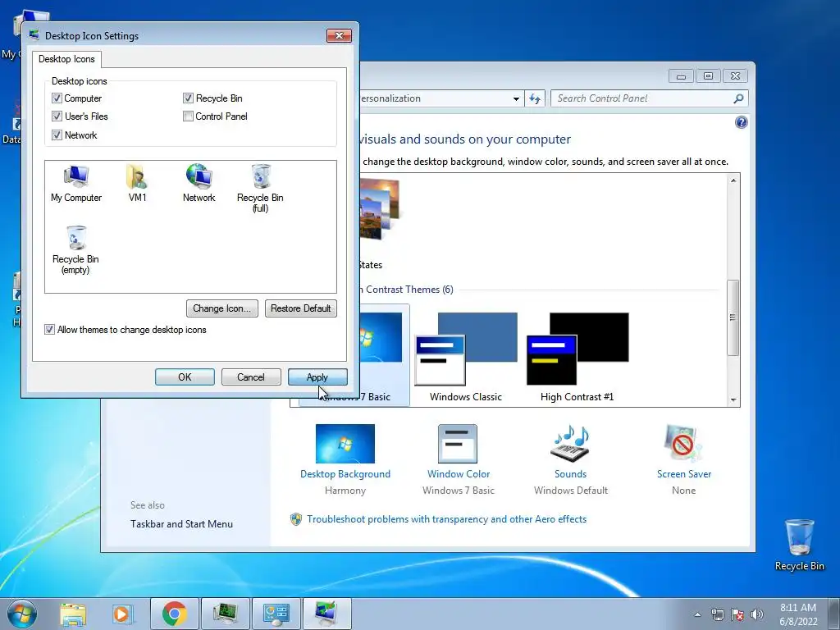Screen dimensions: 840x630
Task: Click the volume speaker tray icon
Action: [x=757, y=614]
